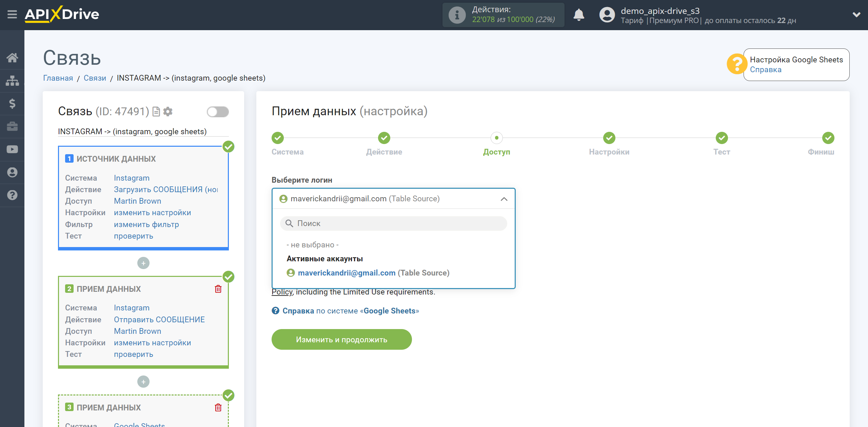
Task: Expand the account menu chevron
Action: (x=856, y=15)
